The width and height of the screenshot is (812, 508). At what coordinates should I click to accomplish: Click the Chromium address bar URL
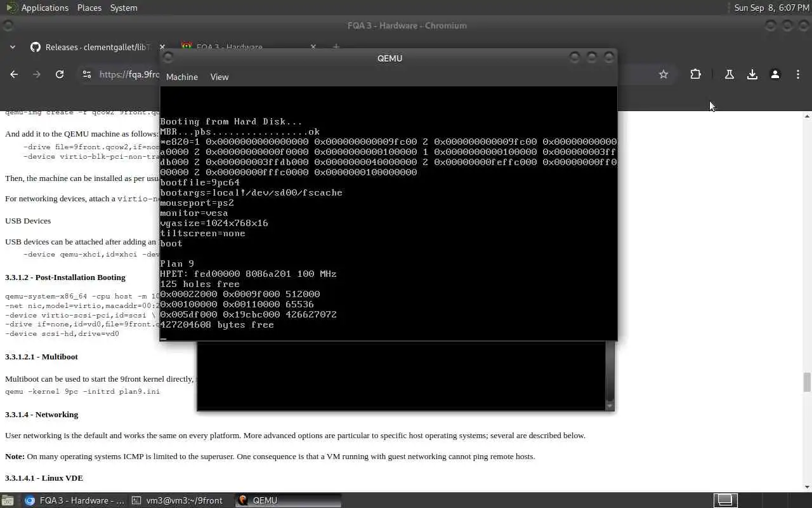pos(129,74)
